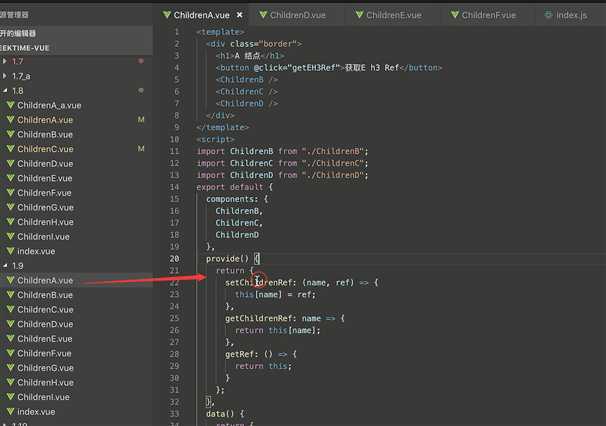Open ChildrenE.vue under folder 1.8
The image size is (606, 426).
tap(45, 178)
